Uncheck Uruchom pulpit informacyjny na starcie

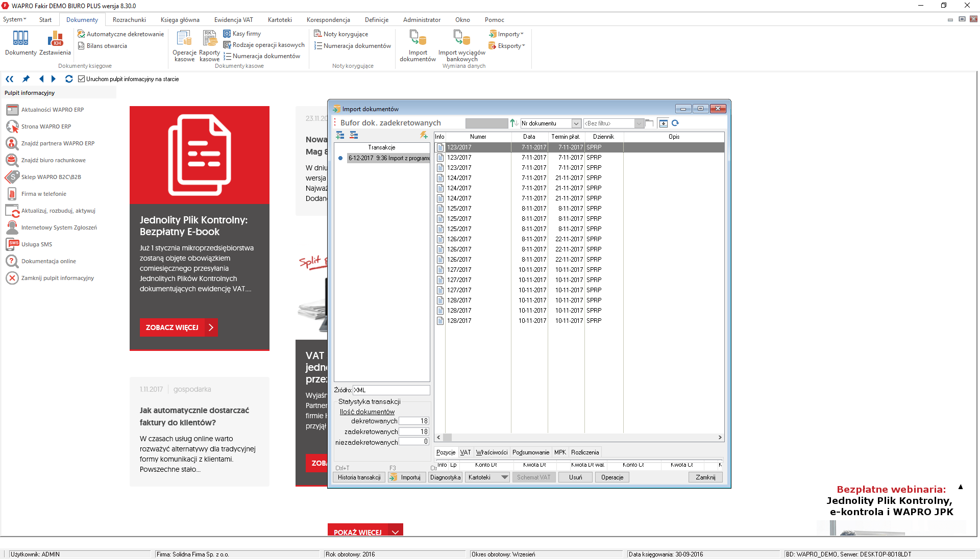pyautogui.click(x=81, y=79)
